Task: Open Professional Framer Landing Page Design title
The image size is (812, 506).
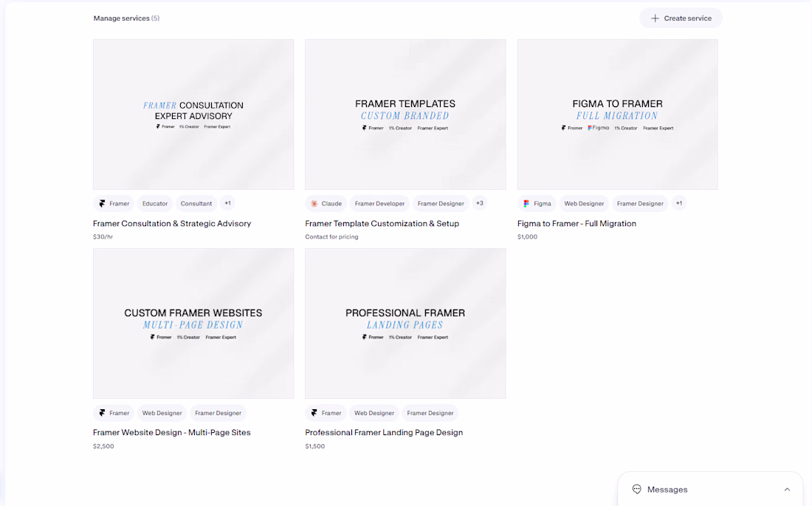Action: point(385,432)
